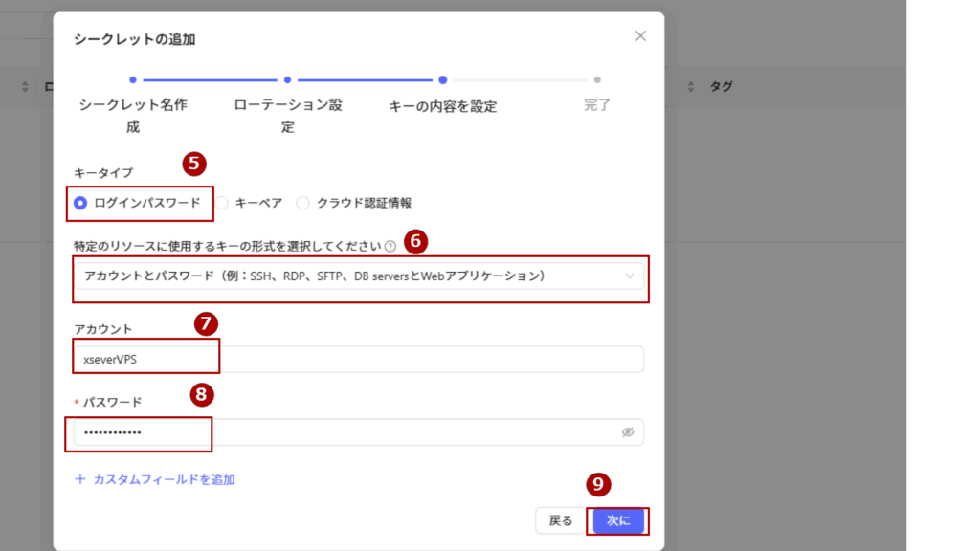Choose the クラウド認証情報 radio button
Viewport: 980px width, 551px height.
(303, 203)
